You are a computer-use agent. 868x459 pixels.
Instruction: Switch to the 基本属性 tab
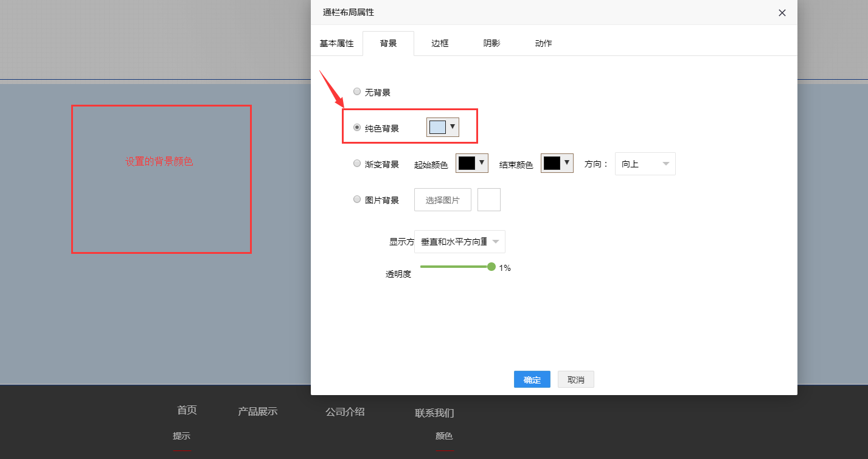click(x=336, y=44)
